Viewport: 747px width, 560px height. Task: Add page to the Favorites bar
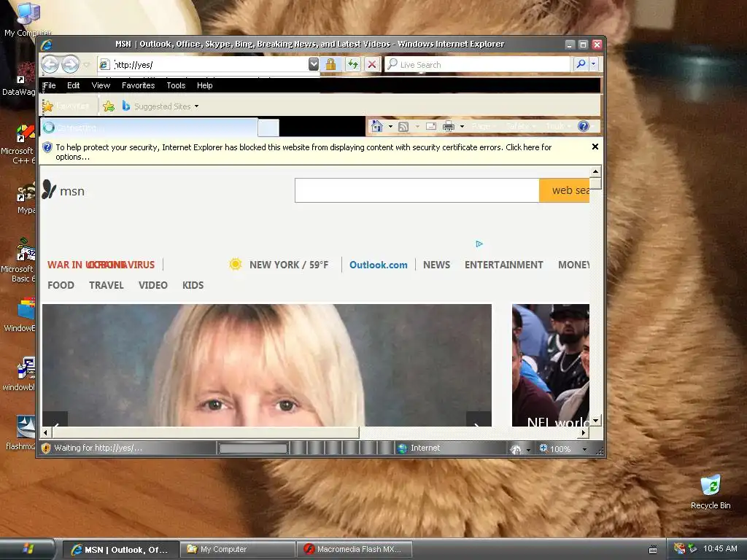click(109, 106)
